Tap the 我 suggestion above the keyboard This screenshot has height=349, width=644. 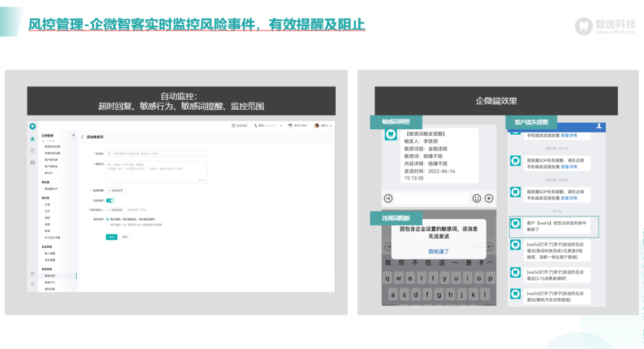[x=388, y=263]
